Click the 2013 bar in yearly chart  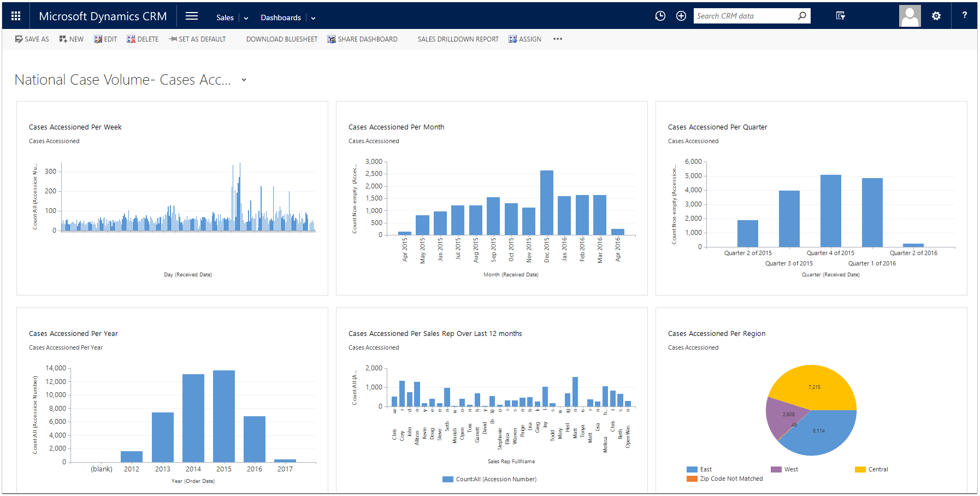[x=163, y=438]
